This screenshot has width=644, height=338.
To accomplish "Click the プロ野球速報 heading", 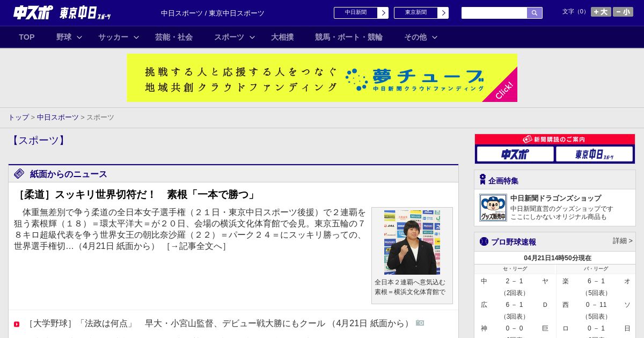I will click(514, 242).
